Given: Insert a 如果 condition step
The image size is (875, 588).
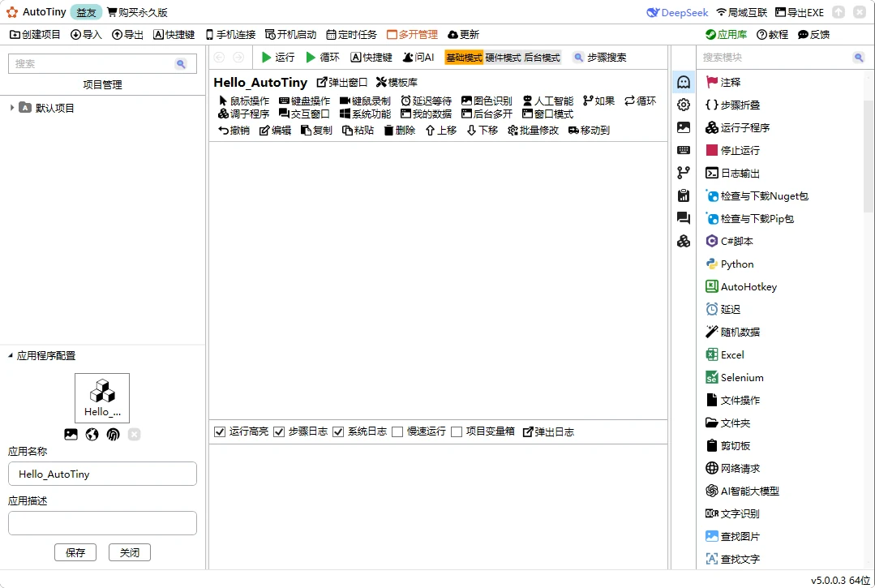Looking at the screenshot, I should coord(598,101).
